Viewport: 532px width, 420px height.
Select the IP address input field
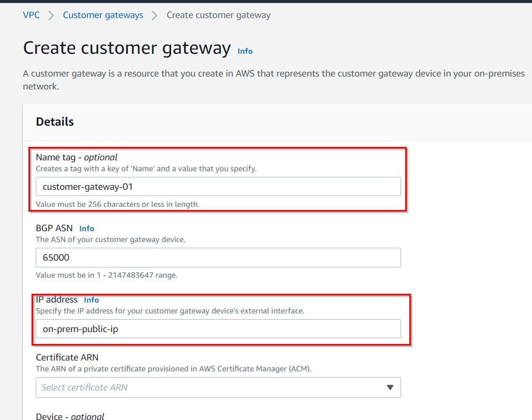point(217,328)
